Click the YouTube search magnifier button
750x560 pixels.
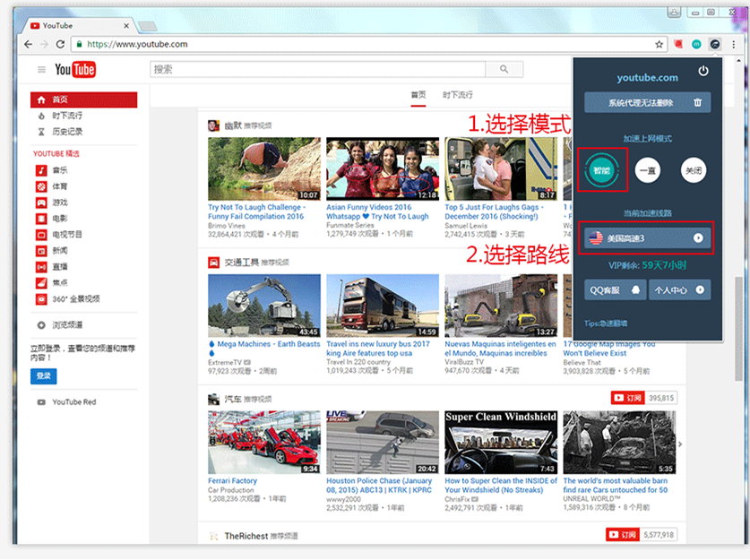pos(504,69)
